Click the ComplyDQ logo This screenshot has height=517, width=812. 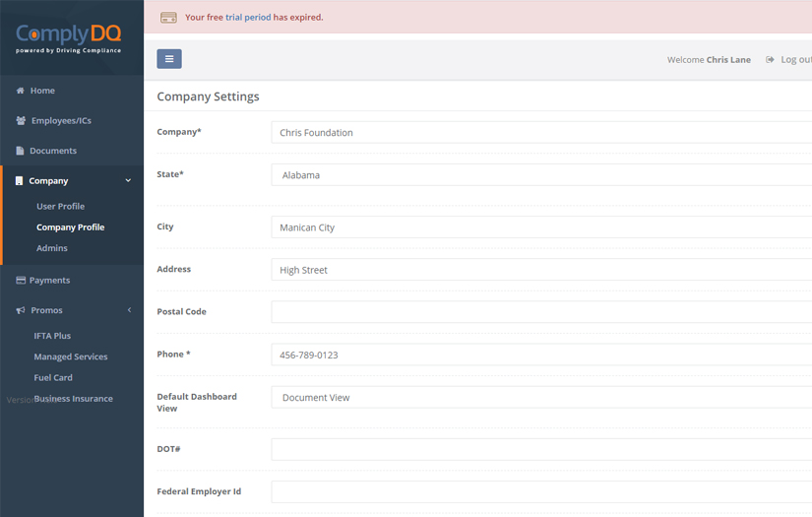pyautogui.click(x=68, y=38)
